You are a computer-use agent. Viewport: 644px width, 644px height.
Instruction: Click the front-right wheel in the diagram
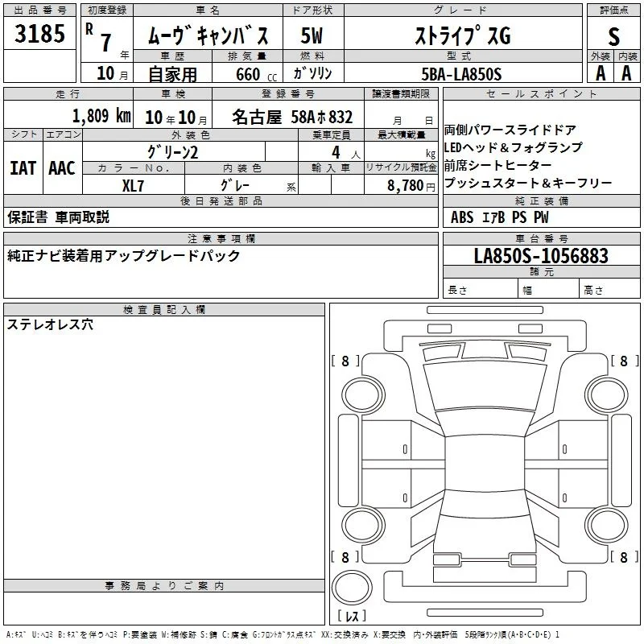coord(606,395)
